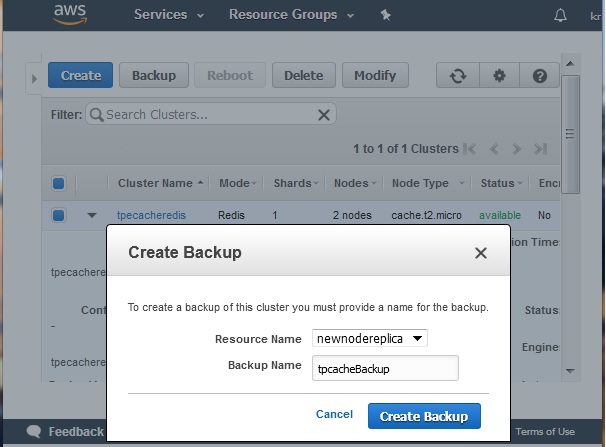Viewport: 606px width, 447px height.
Task: Clear the cluster search filter X
Action: click(324, 115)
